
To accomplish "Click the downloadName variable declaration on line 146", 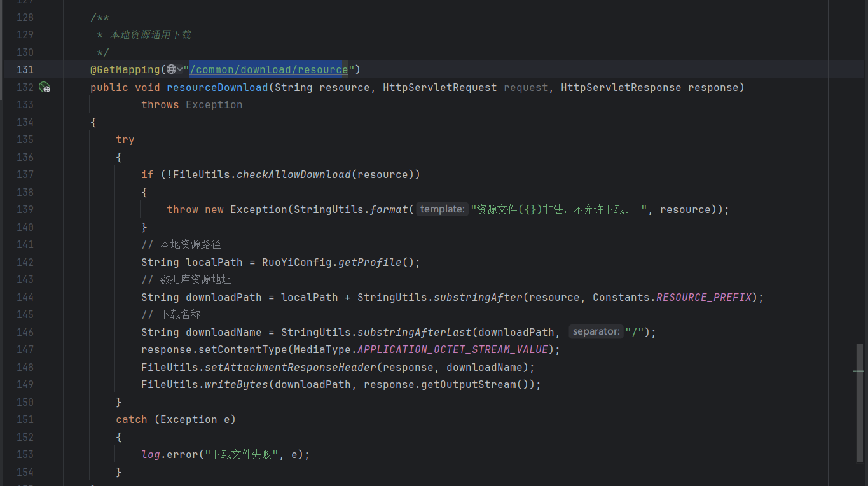I will 224,332.
